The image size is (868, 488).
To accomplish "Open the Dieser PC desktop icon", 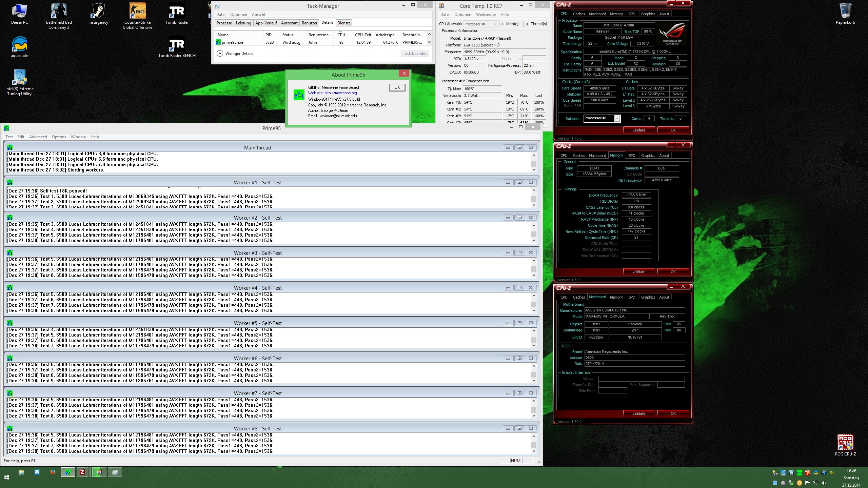I will [19, 14].
